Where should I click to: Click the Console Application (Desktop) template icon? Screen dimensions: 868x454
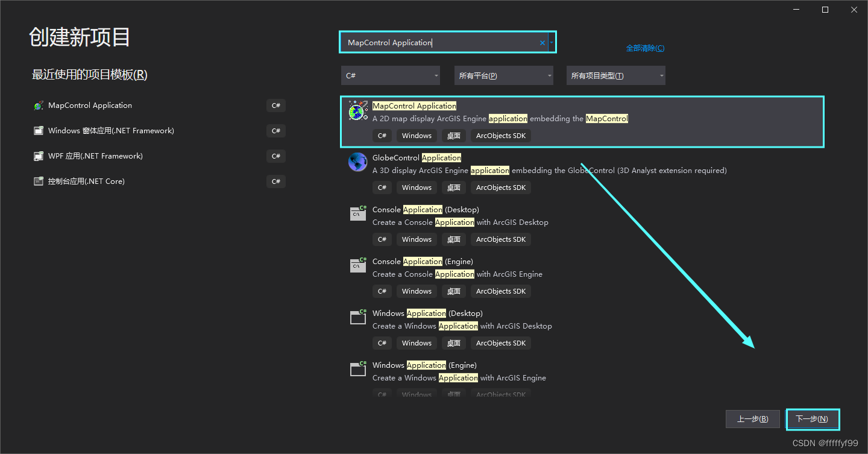pyautogui.click(x=358, y=213)
